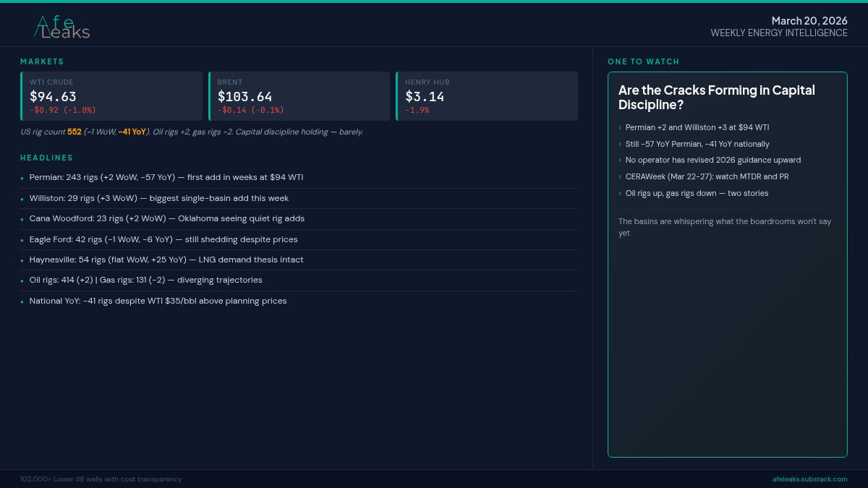Click the WTI price $94.63
Viewport: 868px width, 488px height.
[53, 96]
